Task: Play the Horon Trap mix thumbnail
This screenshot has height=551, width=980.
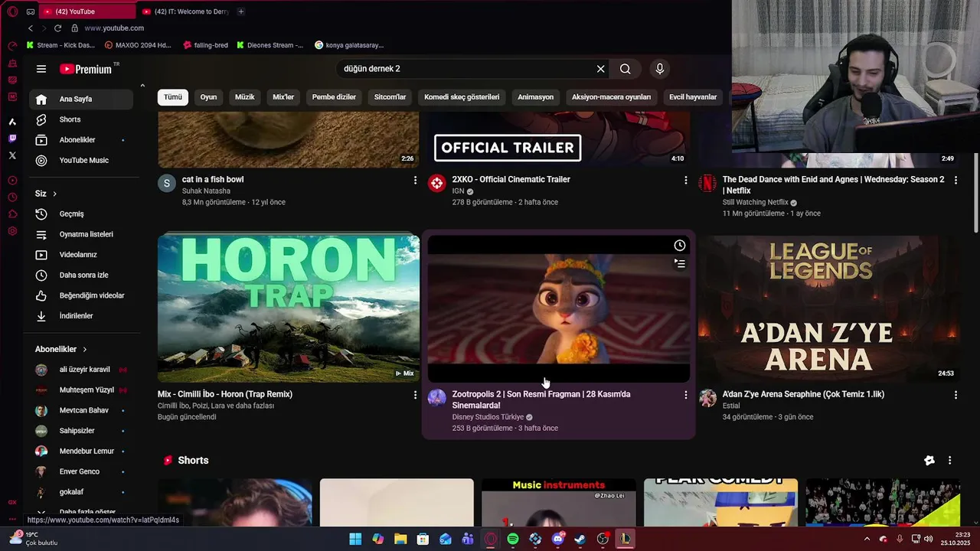Action: (289, 308)
